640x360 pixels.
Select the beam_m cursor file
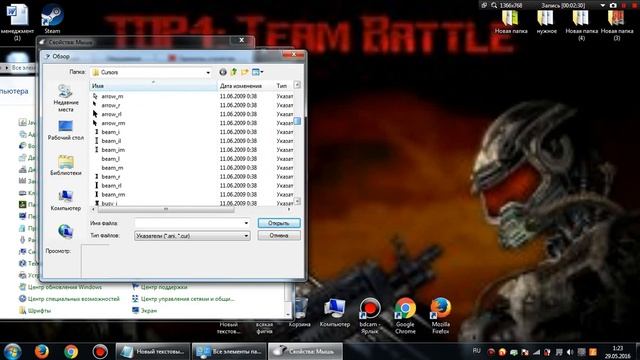tap(112, 168)
